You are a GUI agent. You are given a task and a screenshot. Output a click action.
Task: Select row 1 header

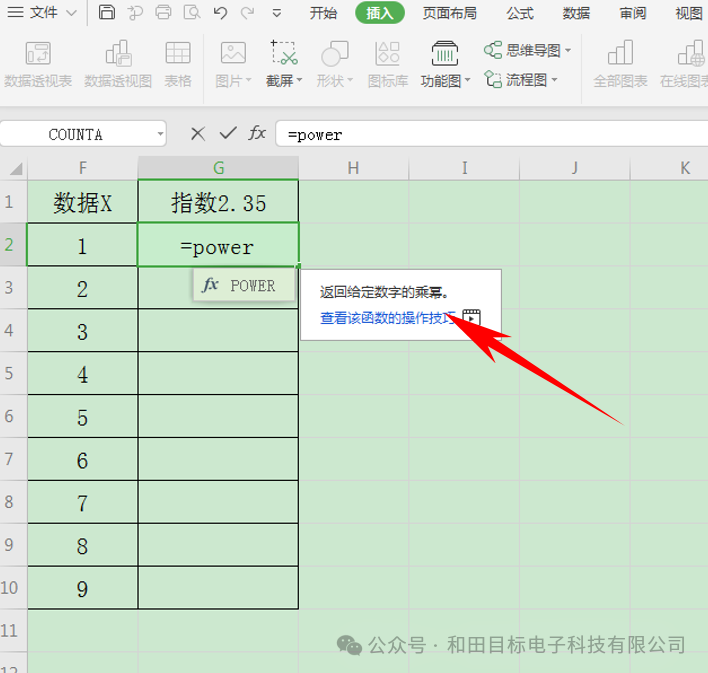click(14, 201)
